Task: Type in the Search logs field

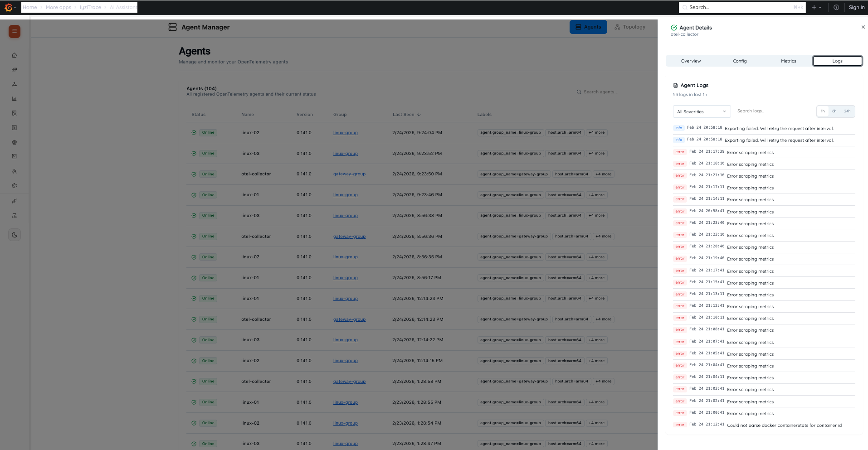Action: pyautogui.click(x=771, y=111)
